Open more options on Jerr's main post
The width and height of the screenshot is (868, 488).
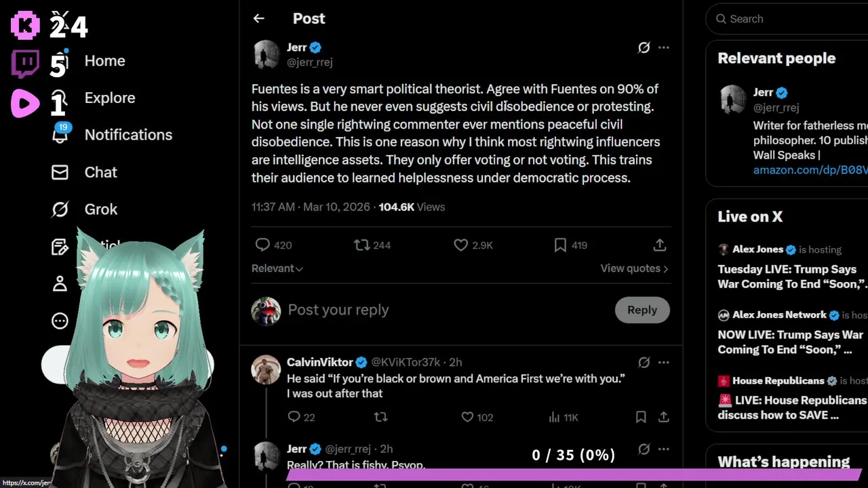click(664, 47)
